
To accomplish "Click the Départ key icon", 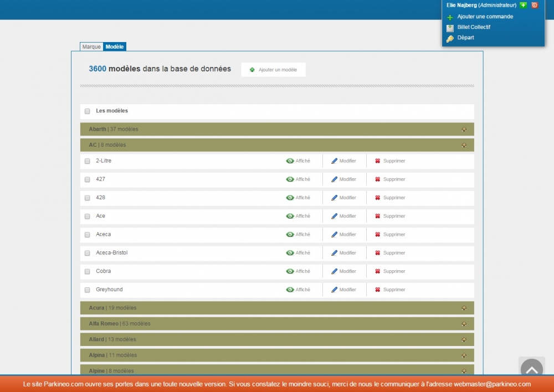I will [x=450, y=38].
